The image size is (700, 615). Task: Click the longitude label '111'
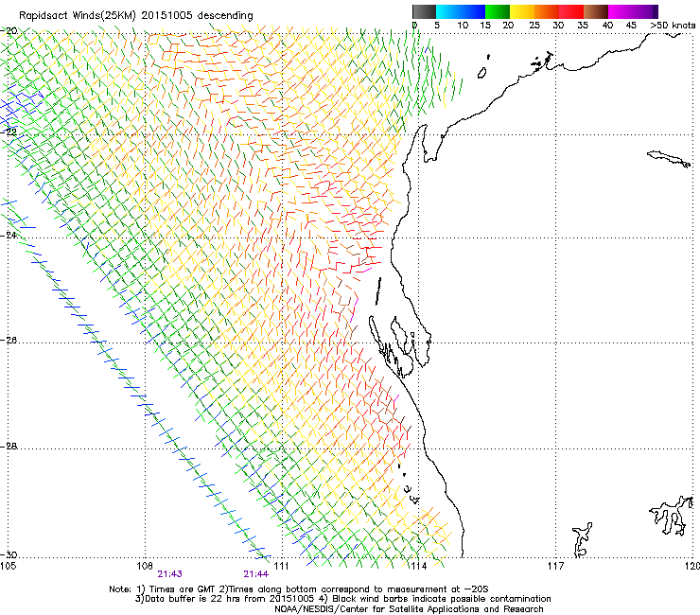click(x=281, y=567)
